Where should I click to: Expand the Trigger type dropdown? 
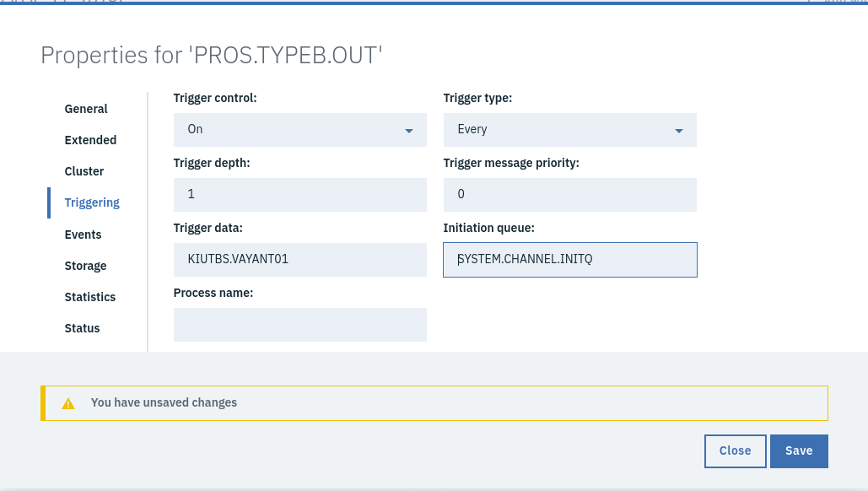pos(569,130)
